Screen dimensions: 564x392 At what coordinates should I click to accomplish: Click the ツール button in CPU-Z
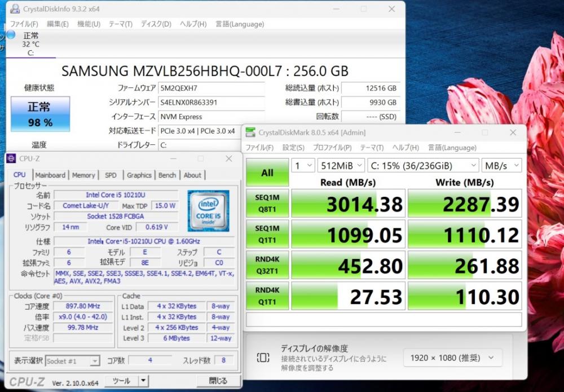[121, 381]
